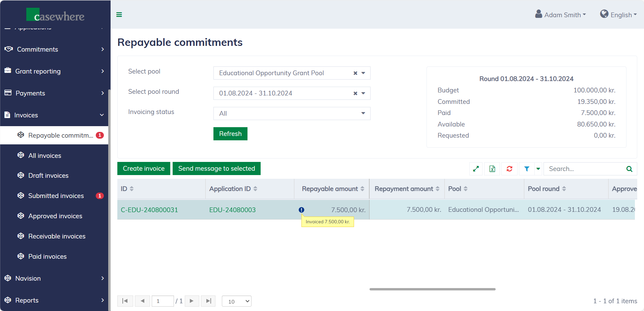The image size is (644, 311).
Task: Click the horizontal table scrollbar
Action: click(432, 289)
